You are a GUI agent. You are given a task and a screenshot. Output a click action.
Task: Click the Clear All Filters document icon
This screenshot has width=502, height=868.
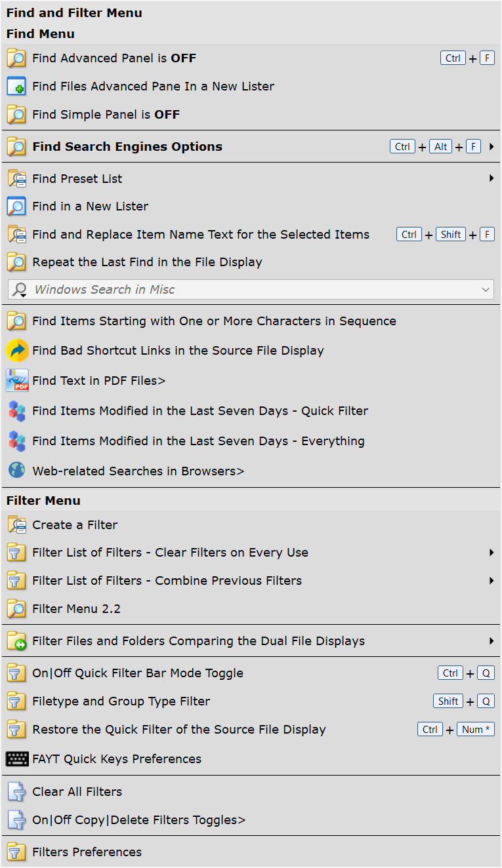16,792
